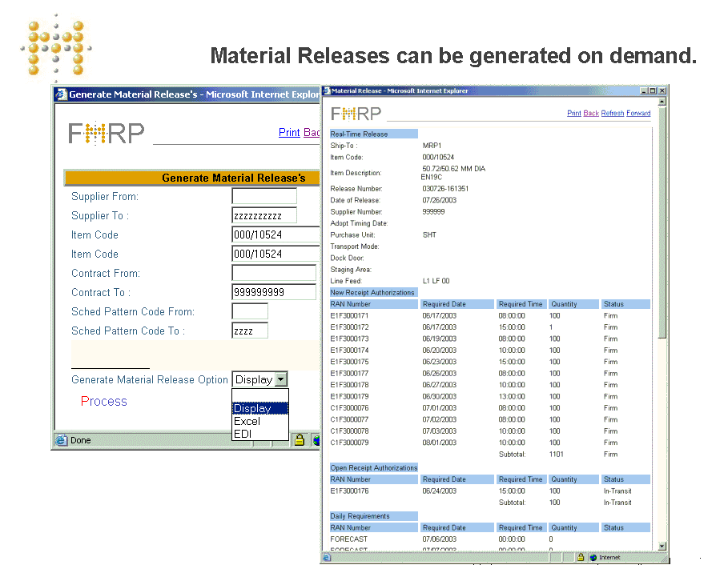Screen dimensions: 728x565
Task: Click the supplier number 999999
Action: tap(433, 211)
